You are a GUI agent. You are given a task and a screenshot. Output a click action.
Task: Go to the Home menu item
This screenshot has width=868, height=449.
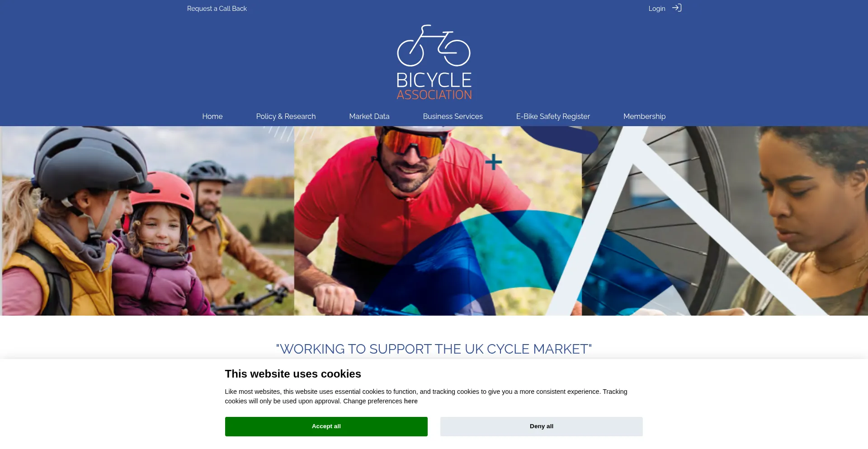(212, 116)
